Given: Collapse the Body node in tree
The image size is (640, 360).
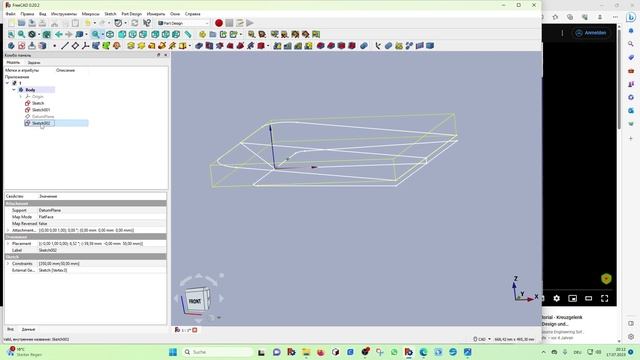Looking at the screenshot, I should tap(14, 90).
